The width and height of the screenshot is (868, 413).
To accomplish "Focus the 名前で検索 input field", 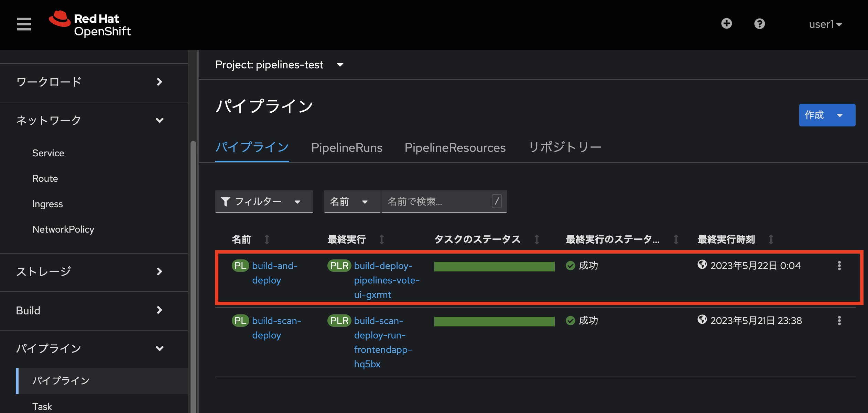I will 444,202.
